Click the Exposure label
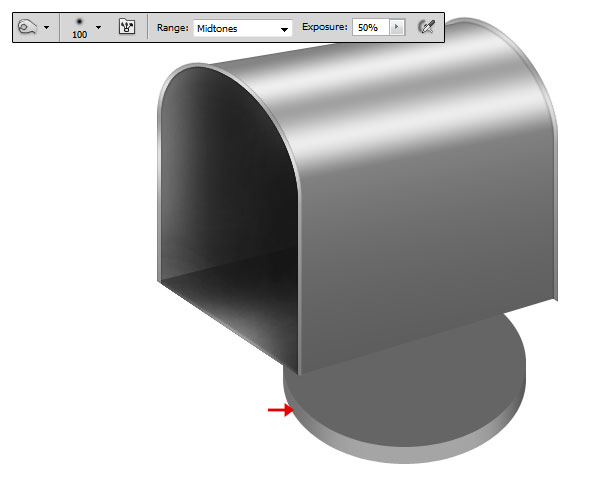600x480 pixels. [324, 27]
